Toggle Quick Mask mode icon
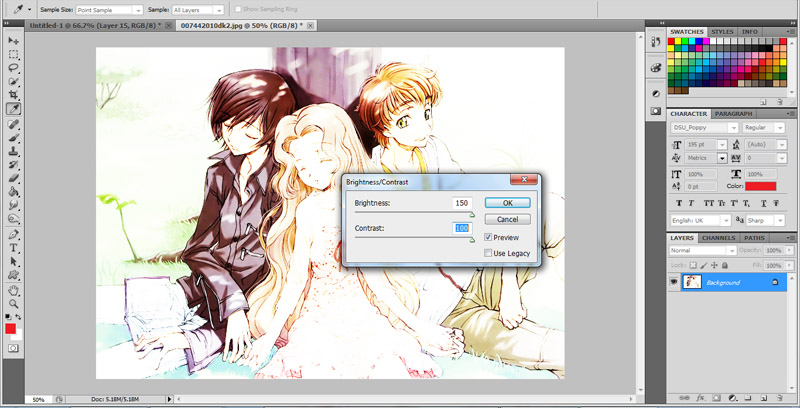This screenshot has height=408, width=800. pyautogui.click(x=13, y=348)
